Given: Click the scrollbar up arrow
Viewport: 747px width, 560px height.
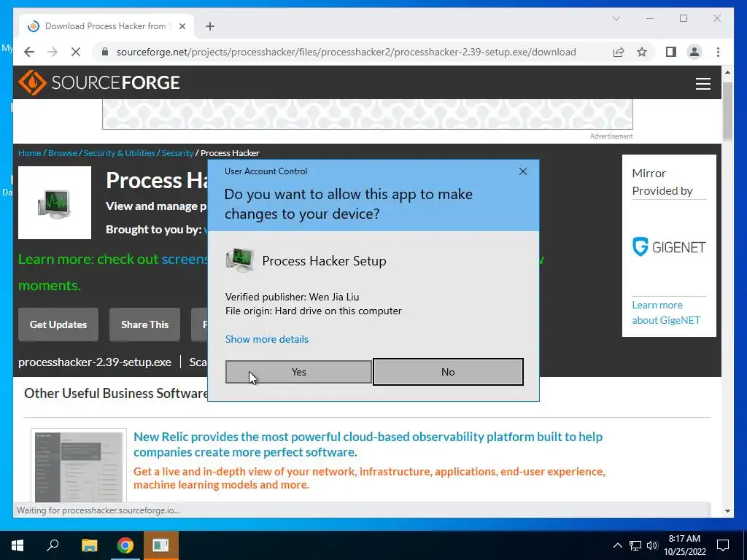Looking at the screenshot, I should (x=727, y=72).
